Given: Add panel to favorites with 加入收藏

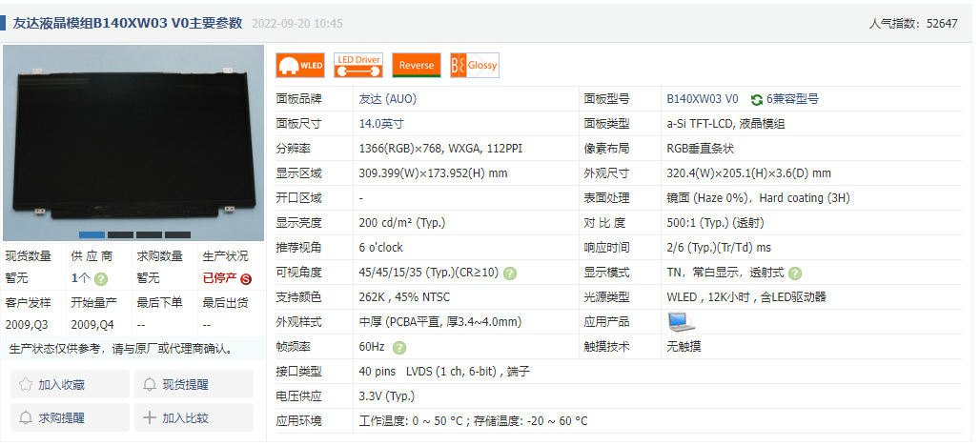Looking at the screenshot, I should [70, 384].
